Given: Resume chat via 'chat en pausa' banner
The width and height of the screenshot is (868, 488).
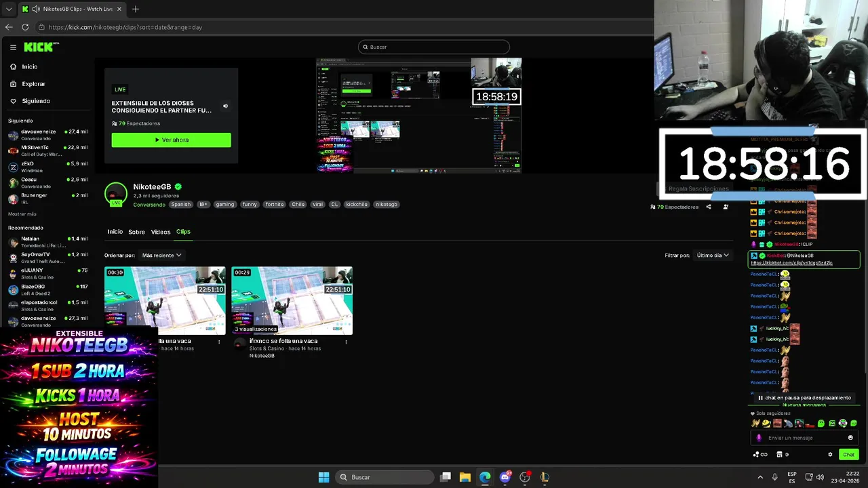Looking at the screenshot, I should (x=804, y=398).
